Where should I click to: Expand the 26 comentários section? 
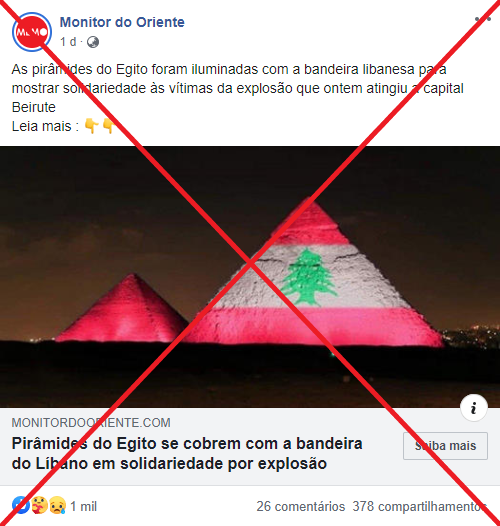point(301,506)
